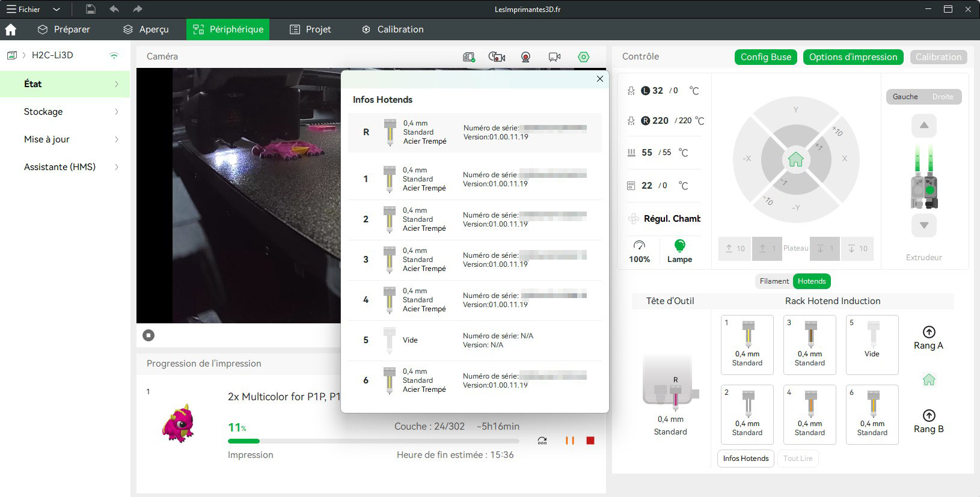
Task: Click rack hotend slot 6 in Rack Hotend Induction
Action: (x=872, y=415)
